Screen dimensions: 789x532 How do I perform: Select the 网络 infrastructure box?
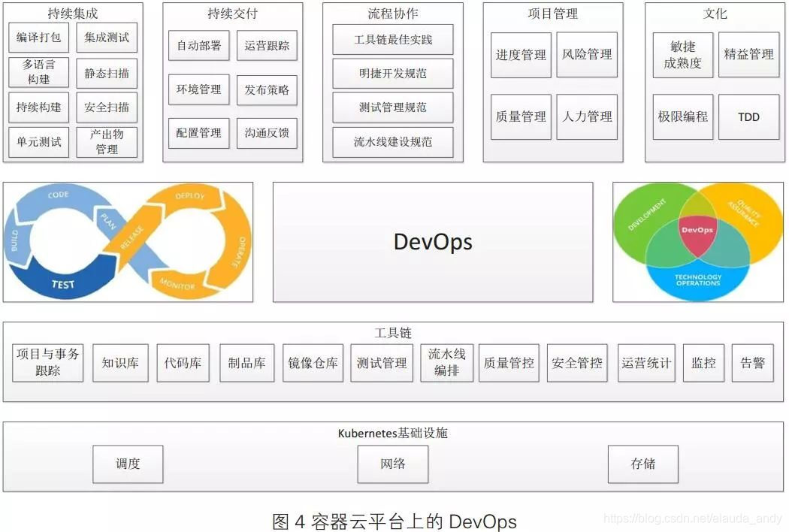[x=393, y=464]
